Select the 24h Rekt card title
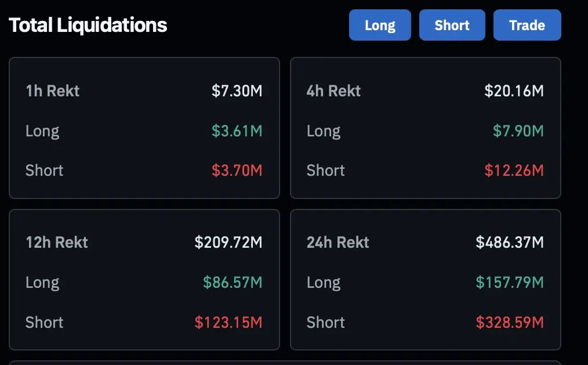588x365 pixels. (337, 242)
